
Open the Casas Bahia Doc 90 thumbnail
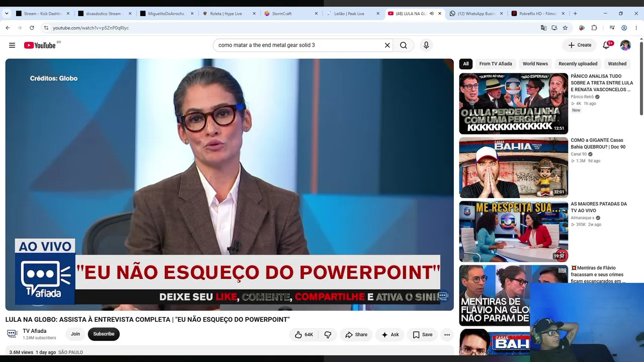pos(514,167)
